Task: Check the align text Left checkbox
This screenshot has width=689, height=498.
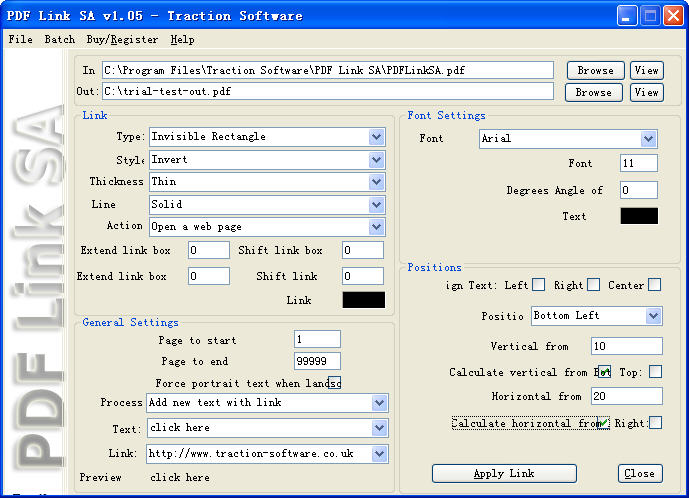Action: pyautogui.click(x=539, y=285)
